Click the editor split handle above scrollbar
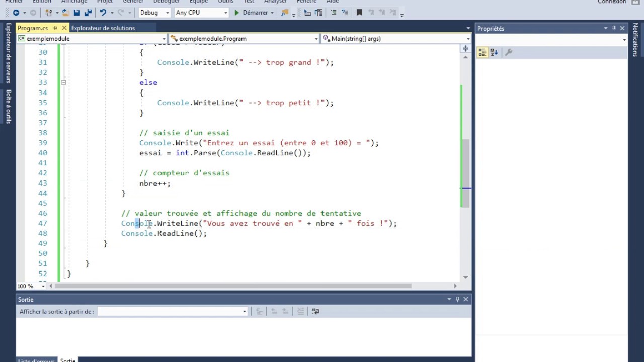This screenshot has height=362, width=644. 465,49
